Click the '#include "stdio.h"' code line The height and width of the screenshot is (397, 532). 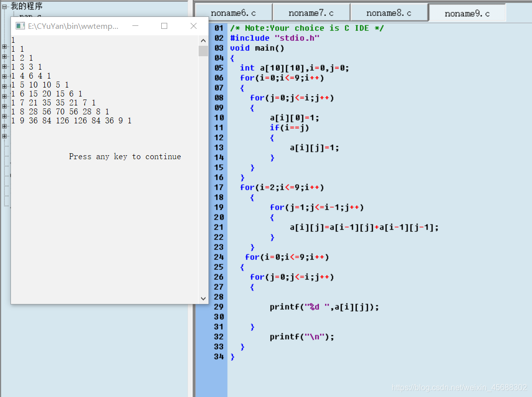pyautogui.click(x=275, y=38)
